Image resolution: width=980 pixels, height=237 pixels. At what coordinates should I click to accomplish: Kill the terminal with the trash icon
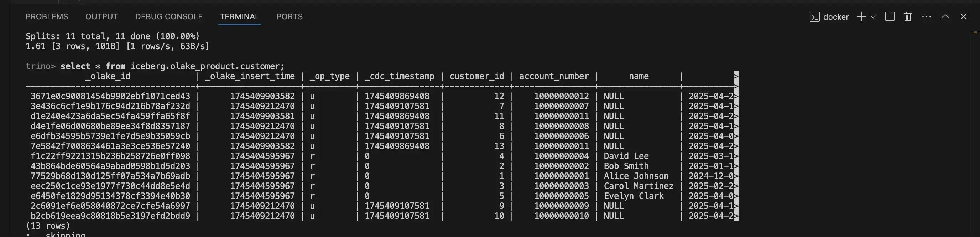coord(908,17)
